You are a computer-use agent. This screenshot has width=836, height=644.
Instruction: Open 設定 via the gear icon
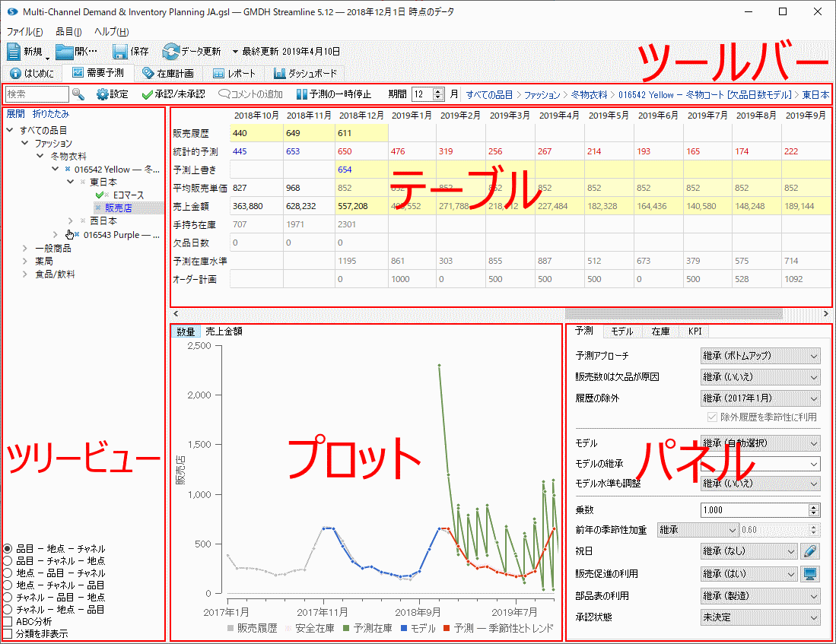tap(103, 94)
